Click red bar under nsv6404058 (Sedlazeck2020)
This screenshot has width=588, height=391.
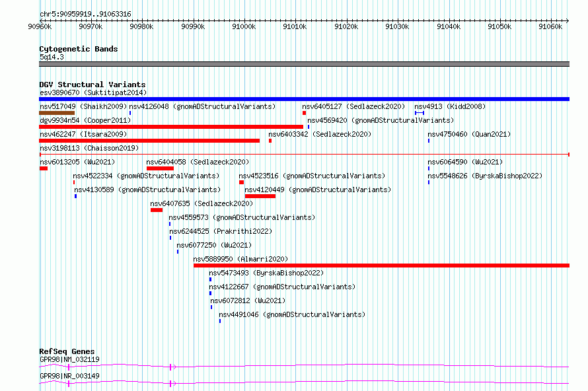coord(160,168)
